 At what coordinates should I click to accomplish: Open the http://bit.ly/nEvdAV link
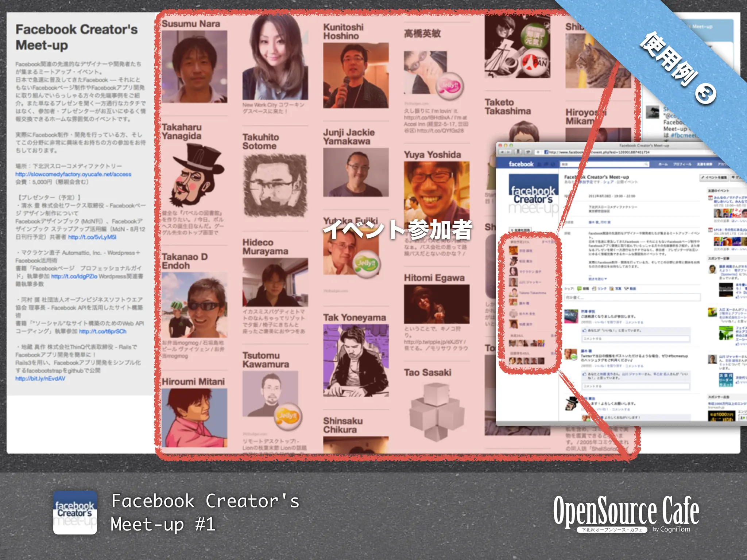coord(40,378)
